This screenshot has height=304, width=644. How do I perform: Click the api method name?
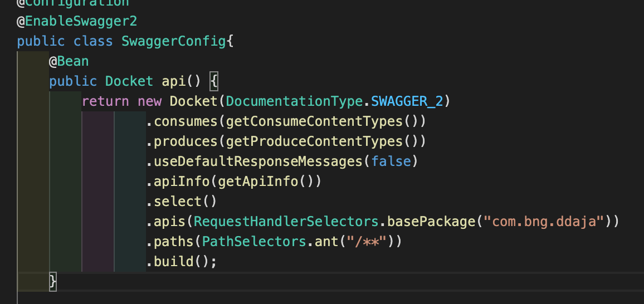174,81
